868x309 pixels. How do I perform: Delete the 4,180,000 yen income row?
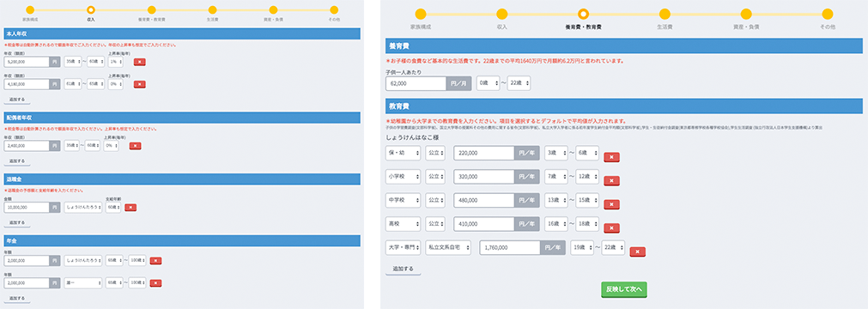(139, 84)
